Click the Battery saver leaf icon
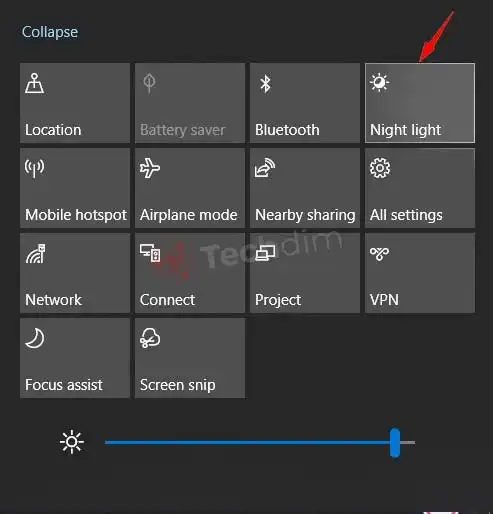This screenshot has height=514, width=493. (x=149, y=83)
